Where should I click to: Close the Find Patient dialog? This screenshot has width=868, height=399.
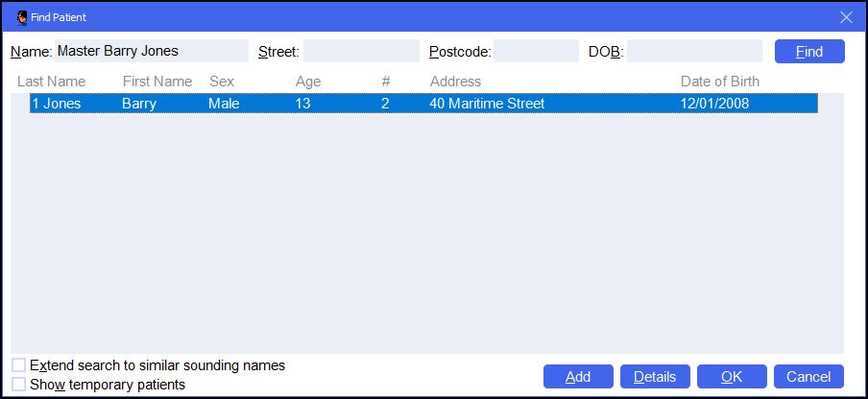(846, 16)
